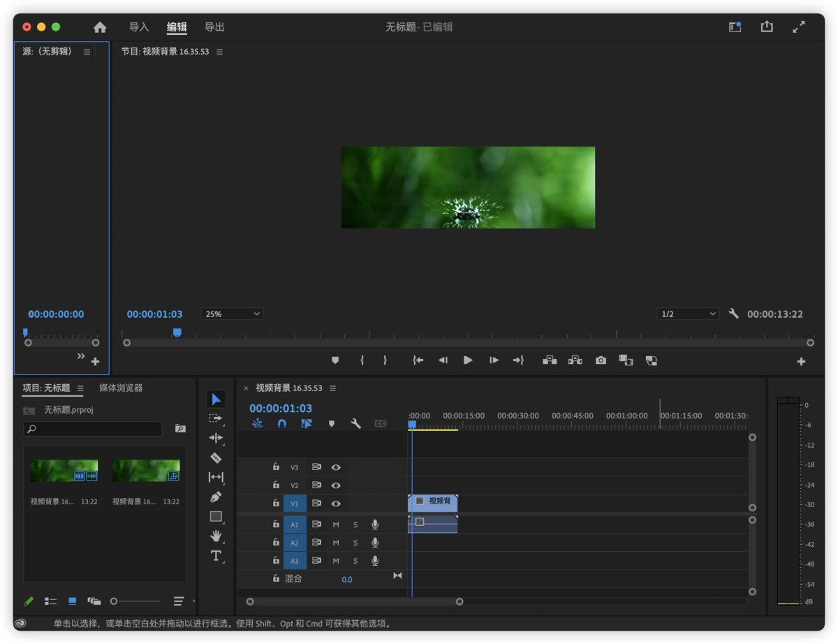Select the Type tool
838x644 pixels.
click(x=216, y=556)
